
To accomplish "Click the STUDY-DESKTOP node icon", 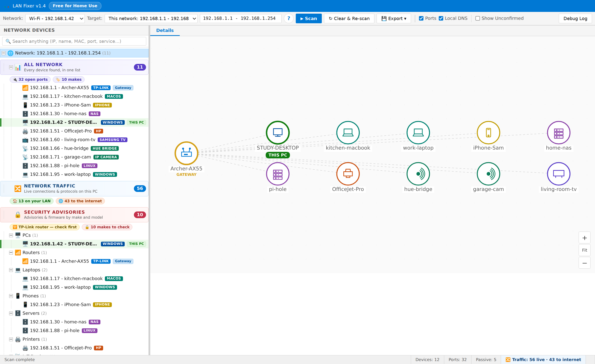I will (x=278, y=132).
